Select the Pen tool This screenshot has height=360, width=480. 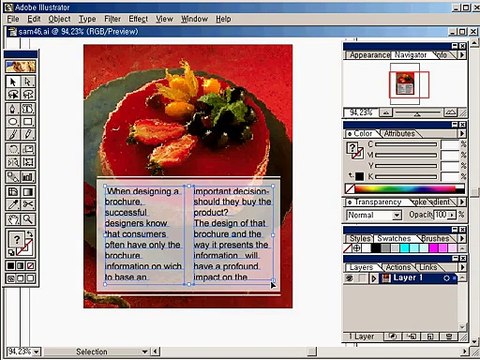13,109
